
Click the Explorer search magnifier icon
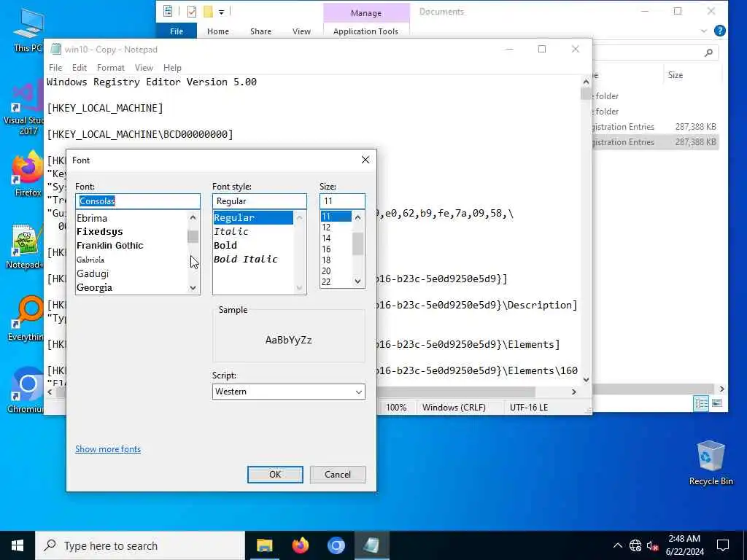coord(708,52)
